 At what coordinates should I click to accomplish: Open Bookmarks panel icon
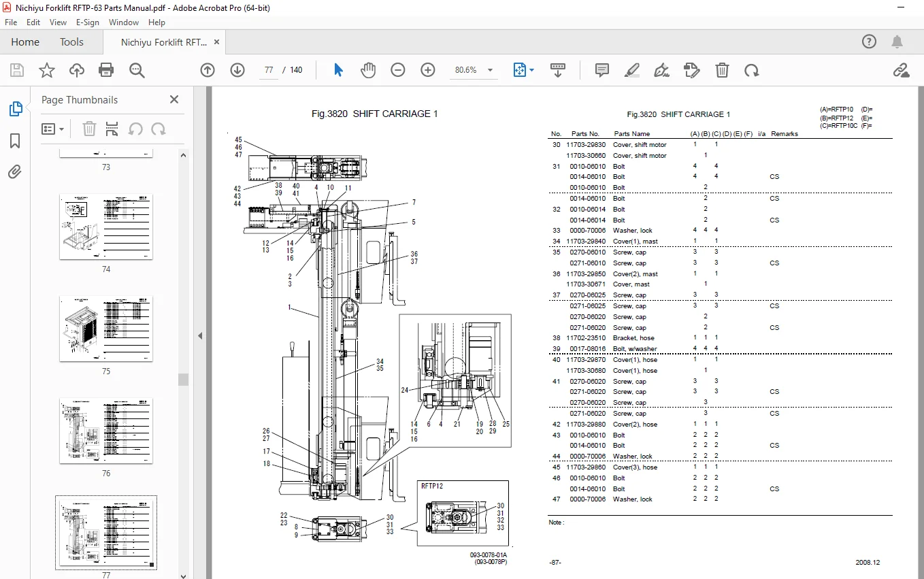15,141
